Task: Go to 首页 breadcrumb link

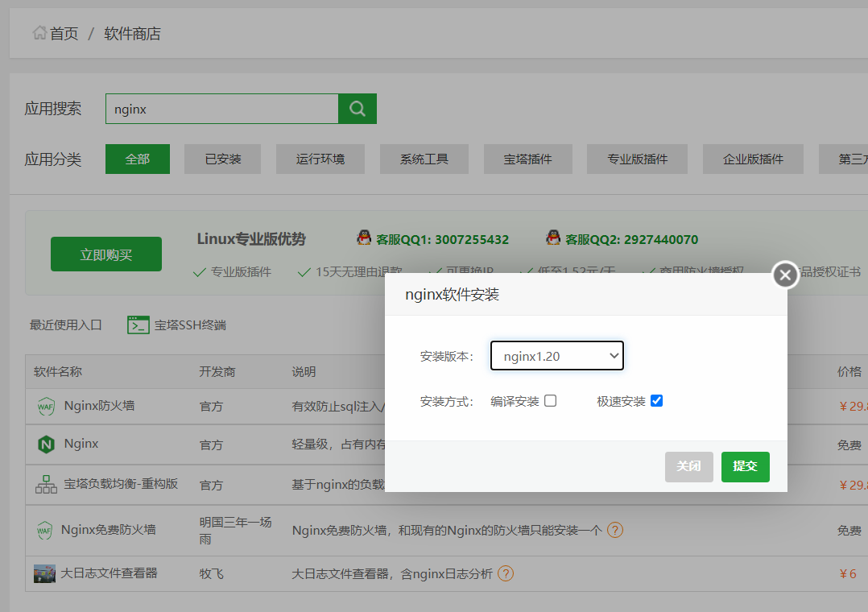Action: (64, 34)
